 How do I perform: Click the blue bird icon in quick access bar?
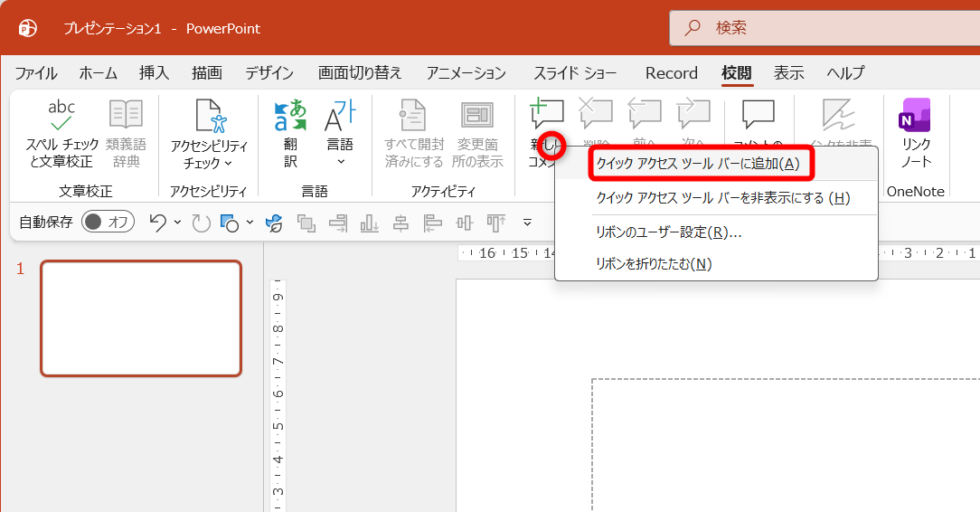pos(274,223)
